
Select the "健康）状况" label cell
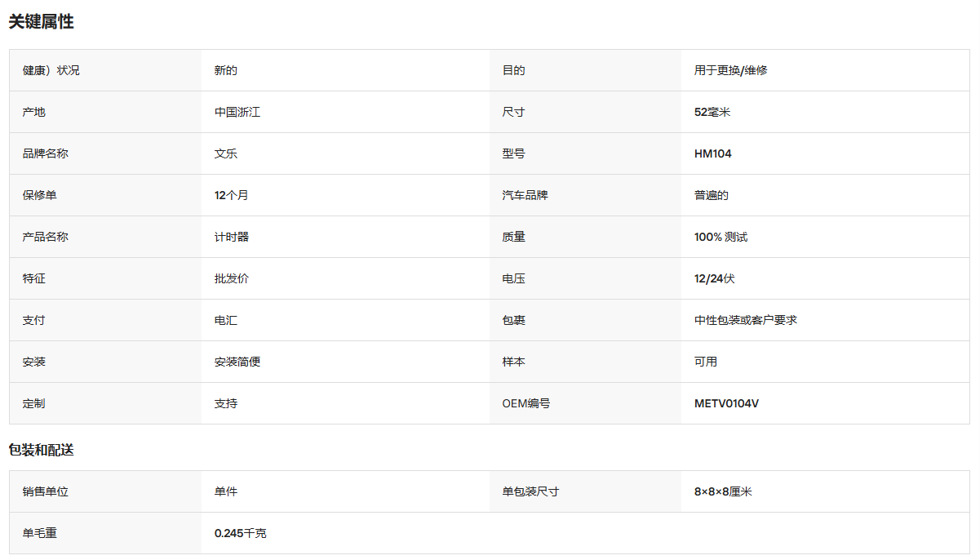105,70
